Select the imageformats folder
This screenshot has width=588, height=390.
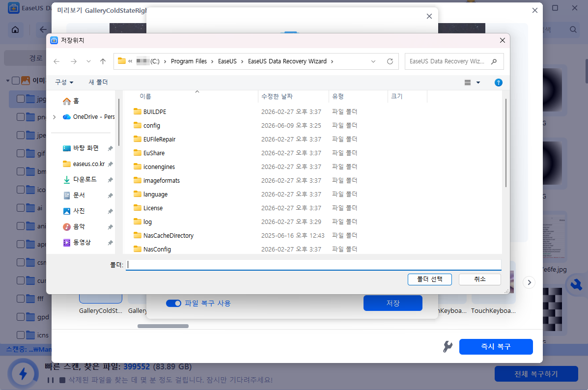pyautogui.click(x=157, y=181)
